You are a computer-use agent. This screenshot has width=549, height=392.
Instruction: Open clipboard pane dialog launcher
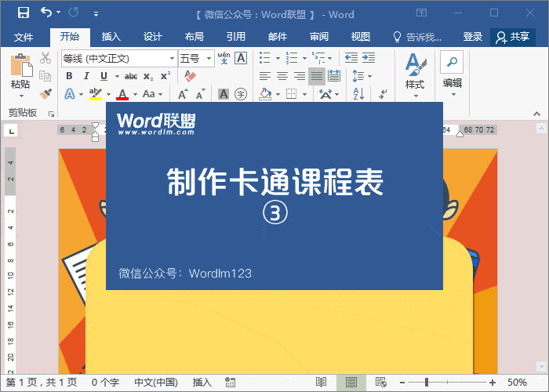pyautogui.click(x=51, y=114)
